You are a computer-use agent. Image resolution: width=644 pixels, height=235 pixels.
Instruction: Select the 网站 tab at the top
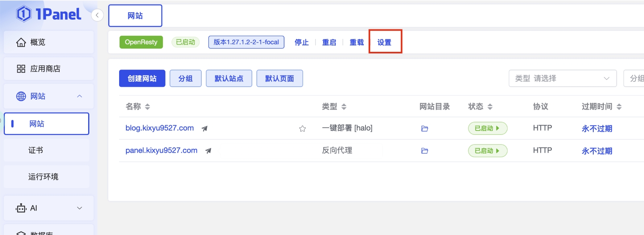(x=135, y=16)
